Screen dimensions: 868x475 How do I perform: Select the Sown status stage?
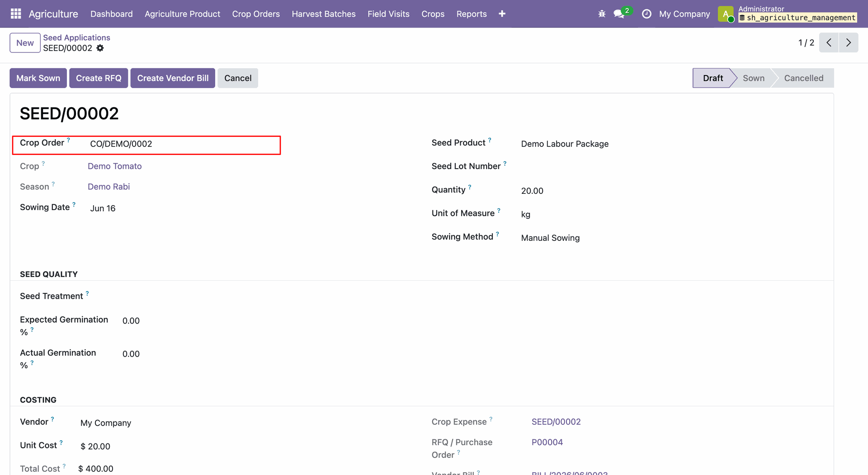753,78
